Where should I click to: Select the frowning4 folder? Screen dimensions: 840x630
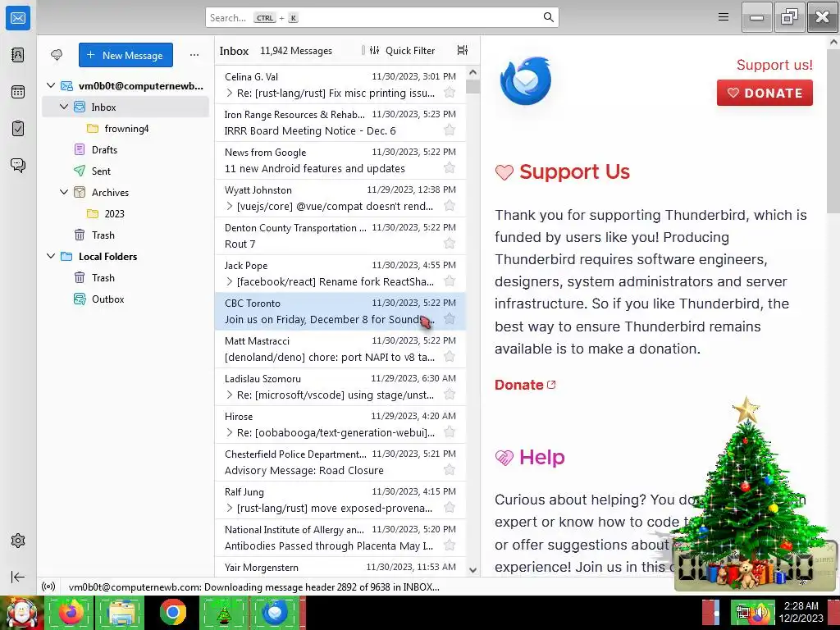126,128
